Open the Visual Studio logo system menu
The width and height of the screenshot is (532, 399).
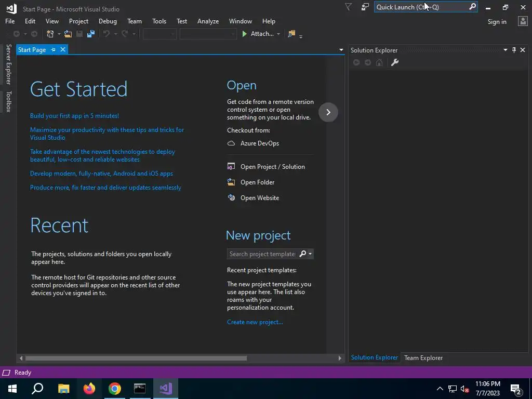click(11, 8)
